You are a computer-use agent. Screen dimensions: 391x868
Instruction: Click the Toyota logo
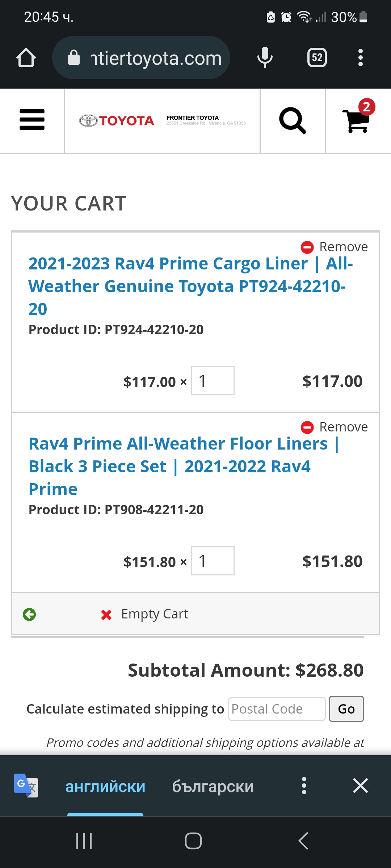pos(116,120)
